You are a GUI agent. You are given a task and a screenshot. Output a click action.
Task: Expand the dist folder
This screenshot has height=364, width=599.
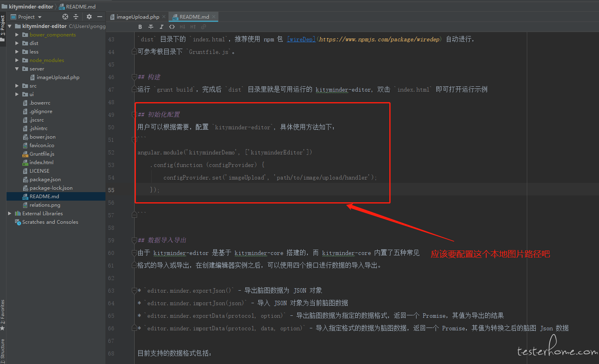click(17, 43)
